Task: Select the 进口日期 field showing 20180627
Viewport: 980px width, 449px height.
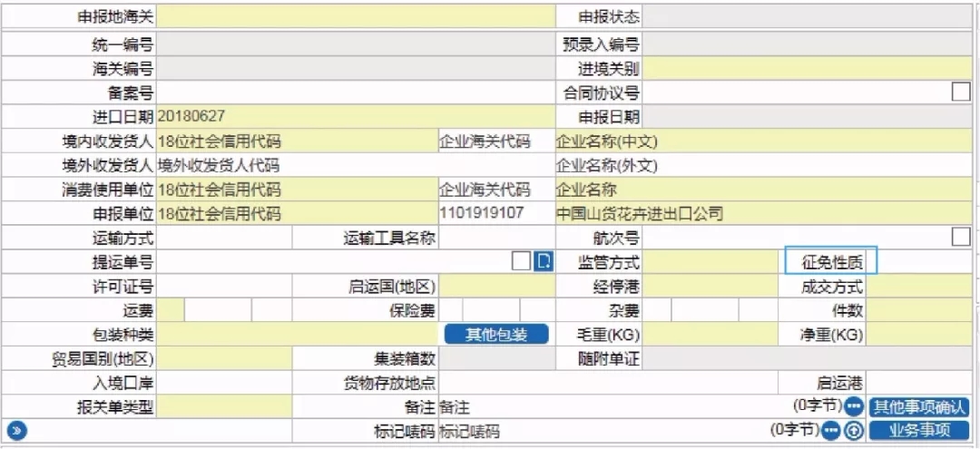Action: pos(355,116)
